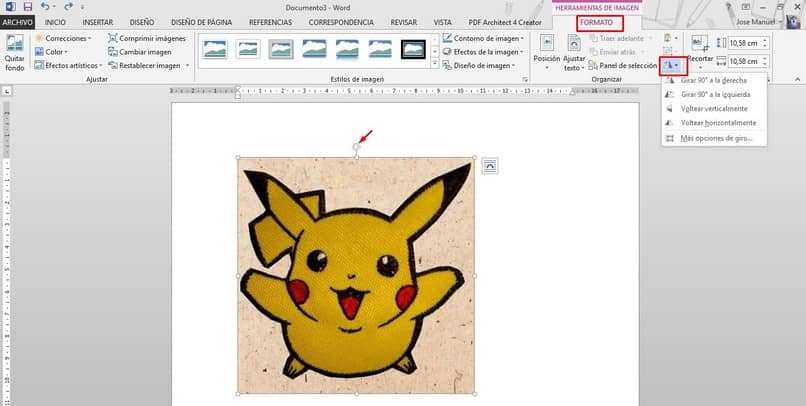Click the image height input field
Image resolution: width=806 pixels, height=406 pixels.
tap(742, 43)
